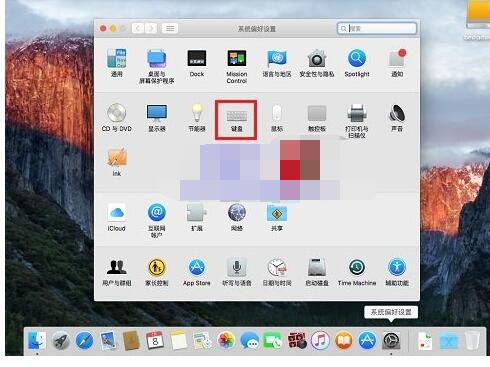Image resolution: width=490 pixels, height=367 pixels.
Task: Click System Preferences gear in the Dock
Action: click(391, 341)
